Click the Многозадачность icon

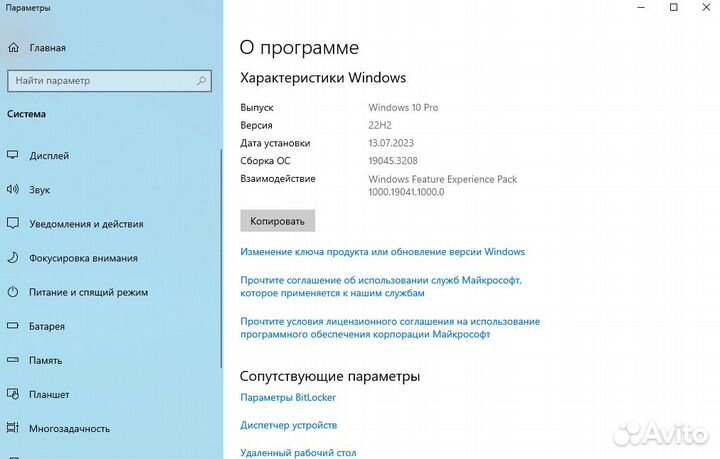tap(13, 428)
